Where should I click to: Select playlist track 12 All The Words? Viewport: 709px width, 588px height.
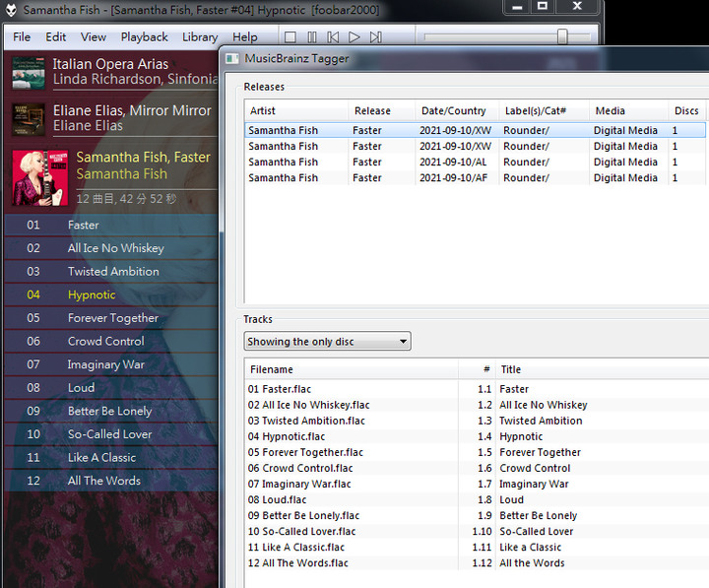111,481
